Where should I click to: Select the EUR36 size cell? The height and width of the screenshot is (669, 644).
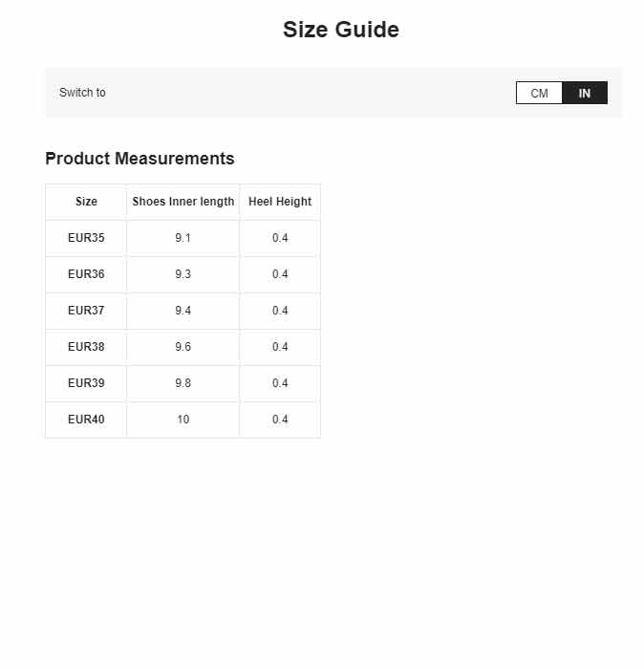86,274
